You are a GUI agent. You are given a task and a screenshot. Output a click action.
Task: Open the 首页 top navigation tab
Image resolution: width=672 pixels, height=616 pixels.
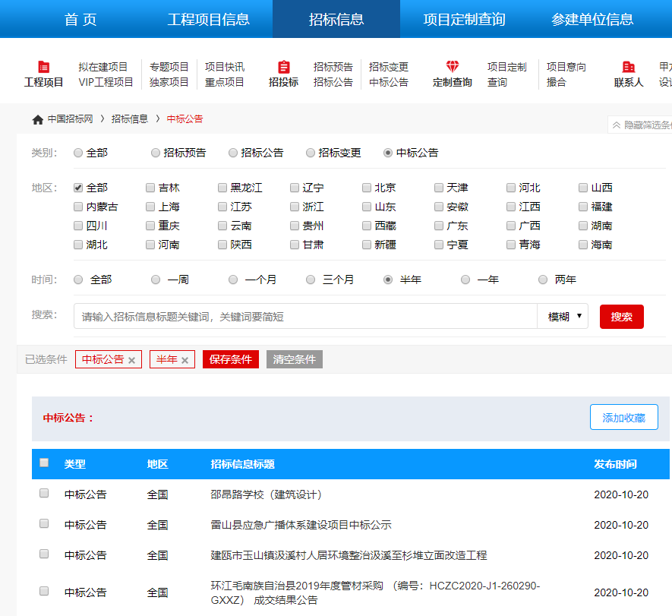point(80,19)
